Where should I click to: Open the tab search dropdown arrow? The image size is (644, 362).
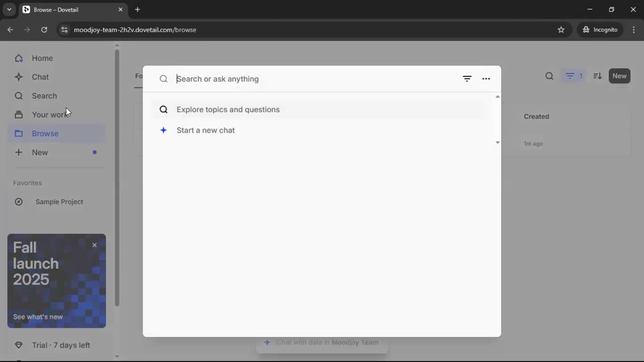9,9
